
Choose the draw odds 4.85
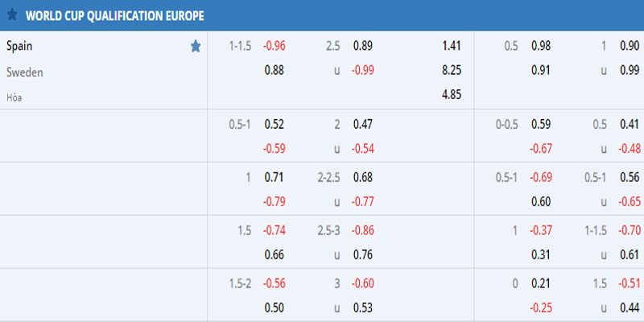coord(451,96)
